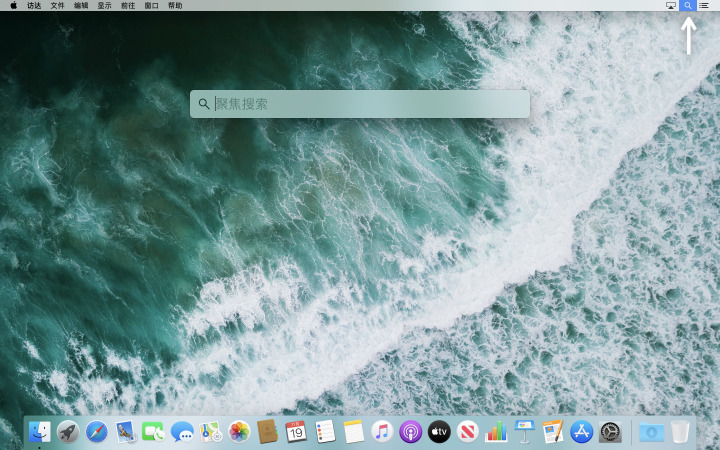Open App Store icon in Dock

pyautogui.click(x=581, y=432)
